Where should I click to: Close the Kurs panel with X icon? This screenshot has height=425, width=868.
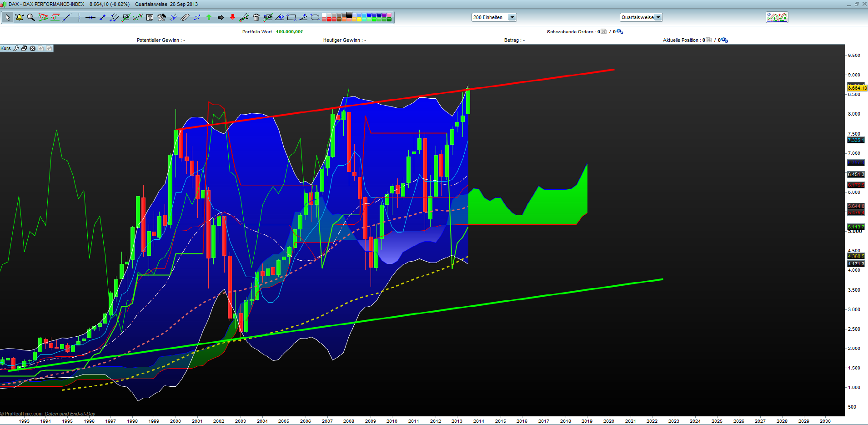click(x=32, y=48)
